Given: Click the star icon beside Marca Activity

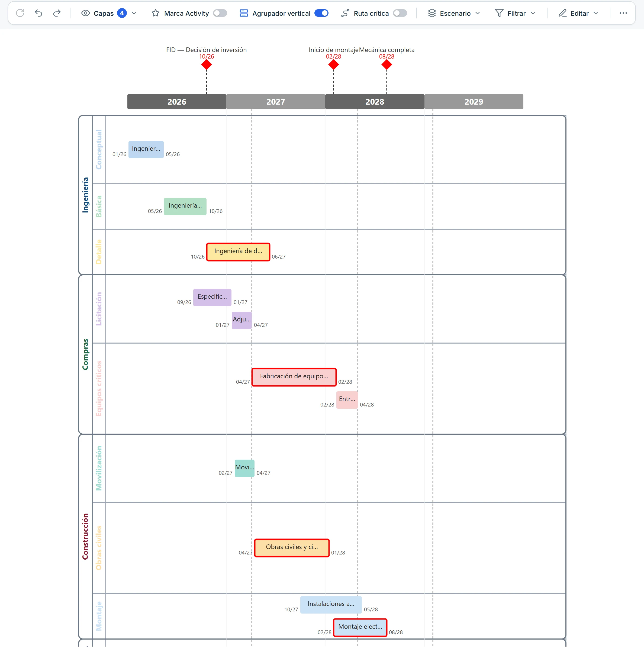Looking at the screenshot, I should pyautogui.click(x=156, y=13).
